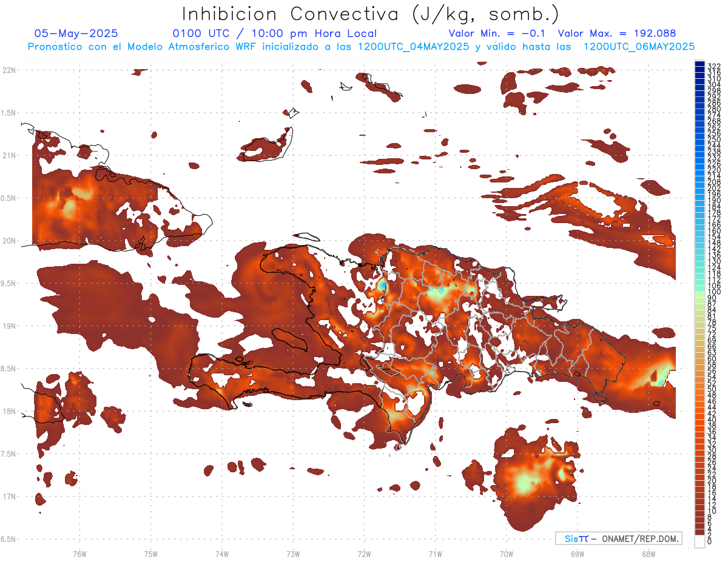This screenshot has width=728, height=562.
Task: Click the "Pronóstico con el Modelo Atmosférico WRF" line
Action: click(x=361, y=46)
